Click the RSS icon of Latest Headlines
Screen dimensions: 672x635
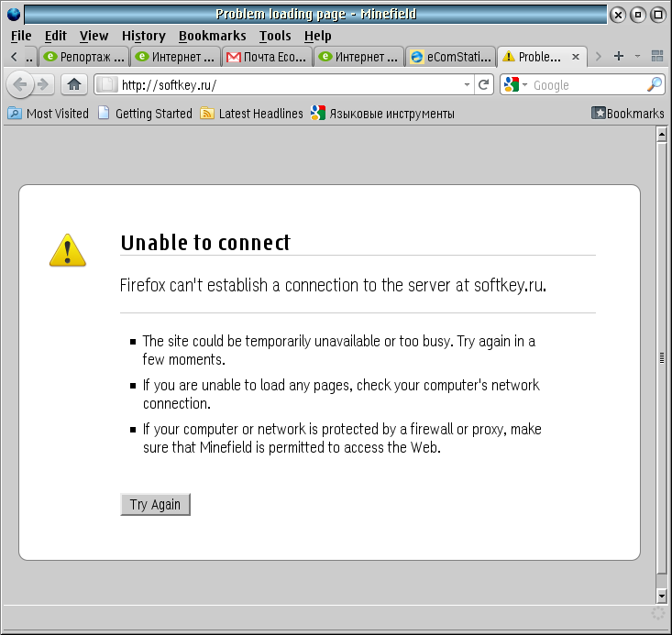(x=207, y=114)
